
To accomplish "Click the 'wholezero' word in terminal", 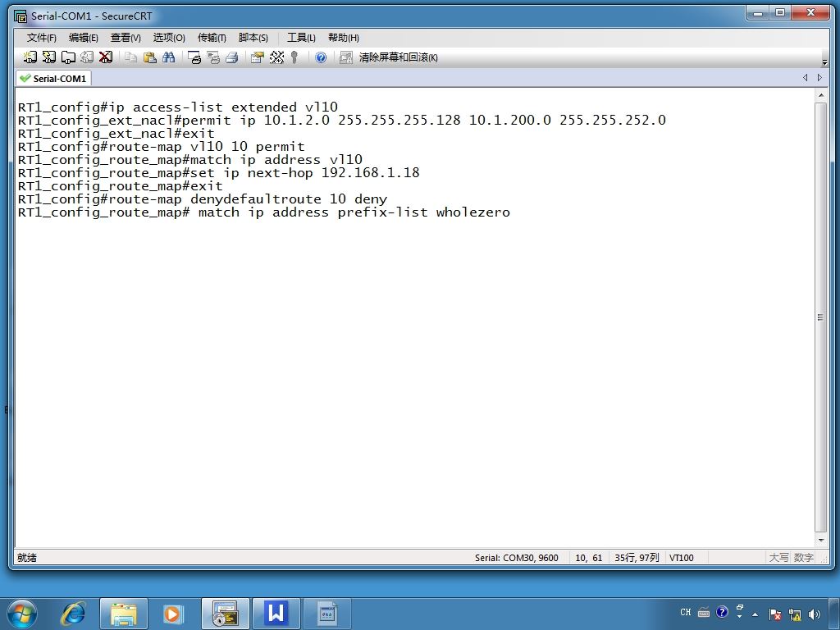I will (473, 212).
